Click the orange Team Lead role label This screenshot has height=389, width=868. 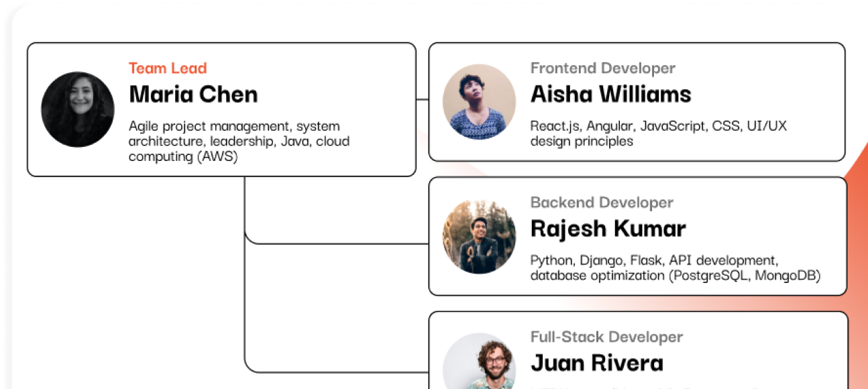[168, 68]
